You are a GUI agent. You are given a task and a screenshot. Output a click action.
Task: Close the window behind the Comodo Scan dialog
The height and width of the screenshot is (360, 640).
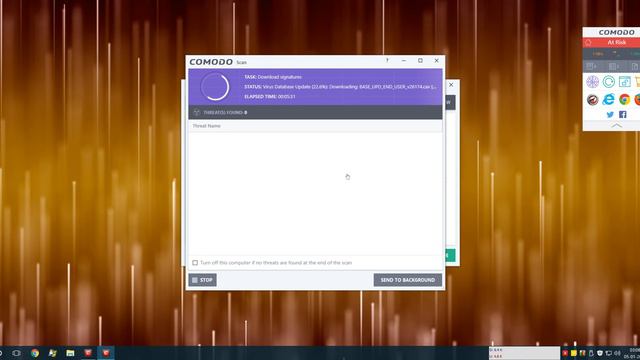click(451, 85)
